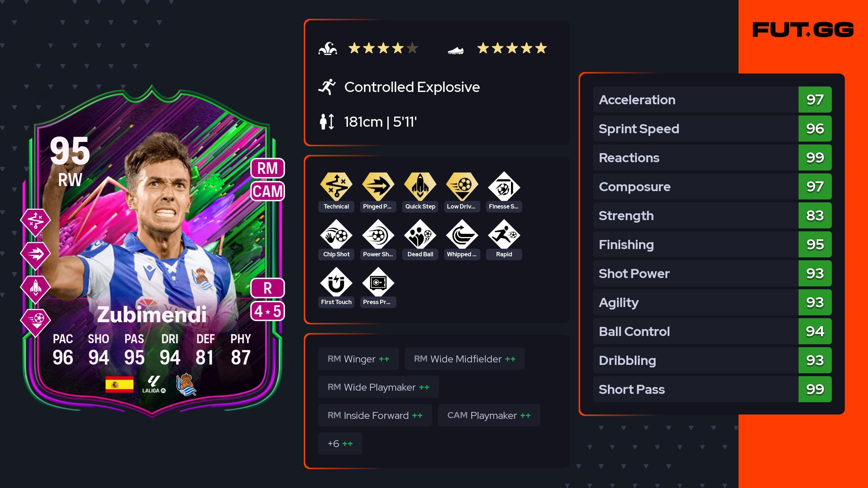Screen dimensions: 868x488
Task: Click the Technical playstyle icon
Action: tap(336, 186)
